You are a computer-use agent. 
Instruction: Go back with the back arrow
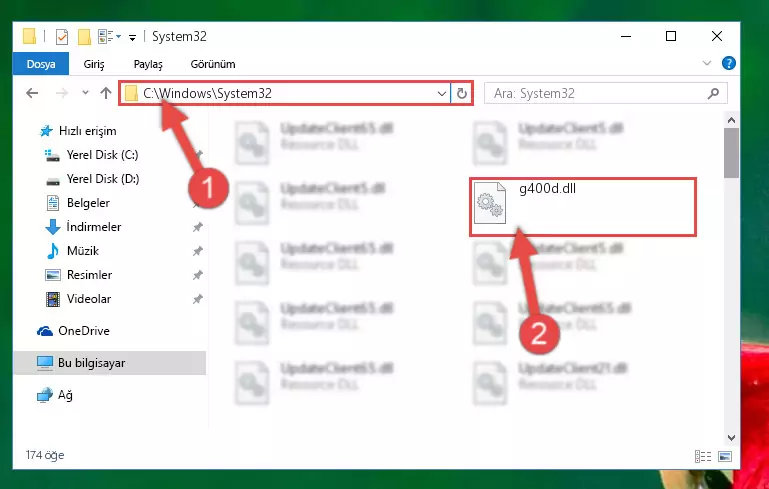32,93
